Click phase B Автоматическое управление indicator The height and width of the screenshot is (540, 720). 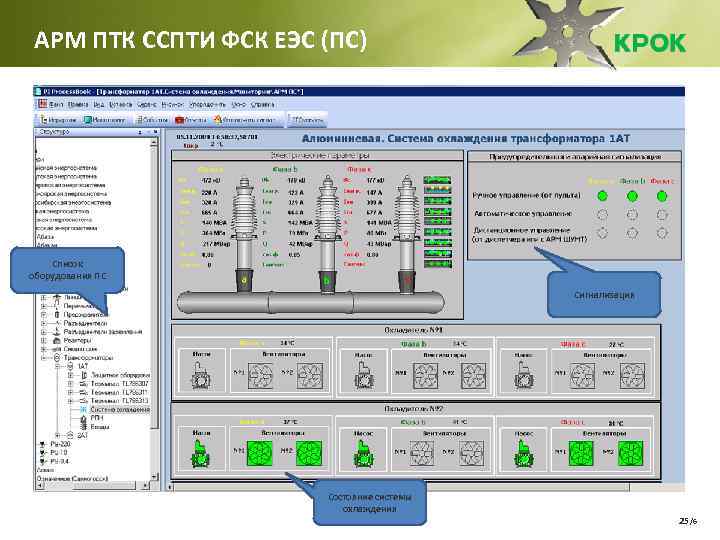(x=632, y=214)
